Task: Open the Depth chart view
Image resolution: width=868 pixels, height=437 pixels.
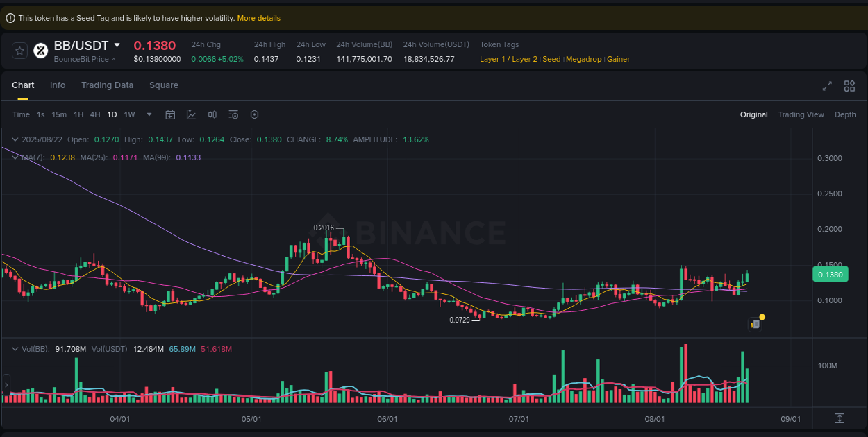Action: [845, 114]
